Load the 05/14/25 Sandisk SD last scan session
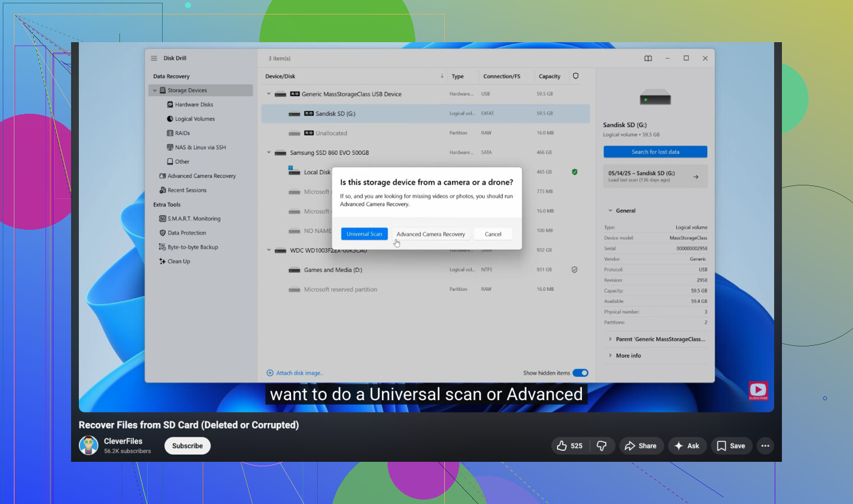The image size is (853, 504). click(x=655, y=177)
